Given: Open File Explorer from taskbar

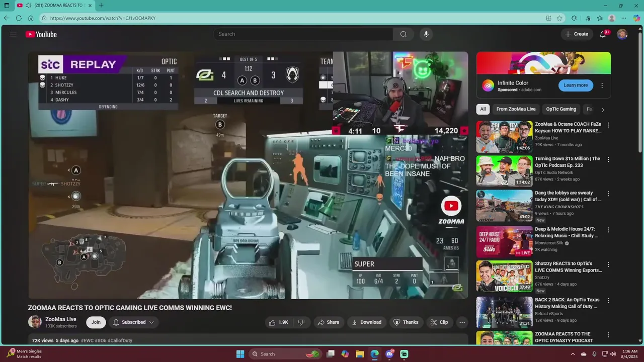Looking at the screenshot, I should point(360,354).
